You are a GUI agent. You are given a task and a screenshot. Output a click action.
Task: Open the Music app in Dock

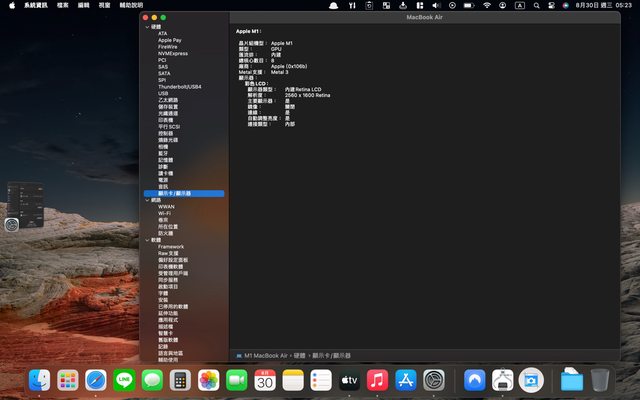pyautogui.click(x=377, y=380)
